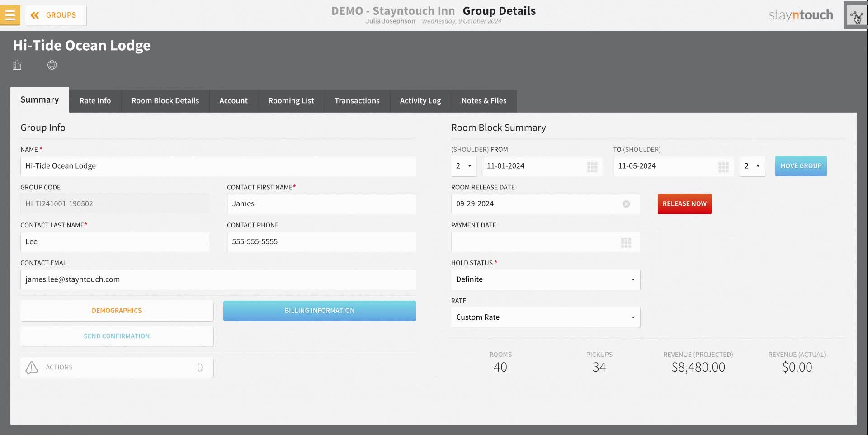Click the Contact Phone field

pyautogui.click(x=321, y=242)
